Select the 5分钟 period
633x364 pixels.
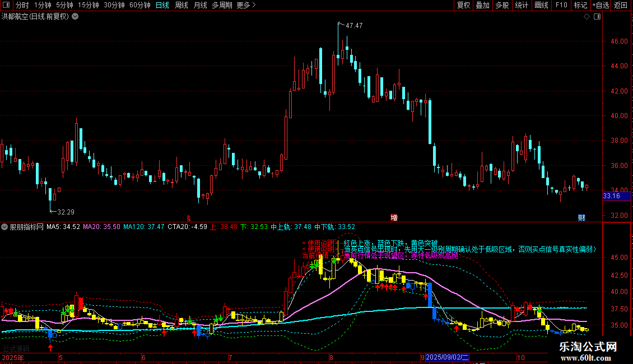pyautogui.click(x=64, y=5)
